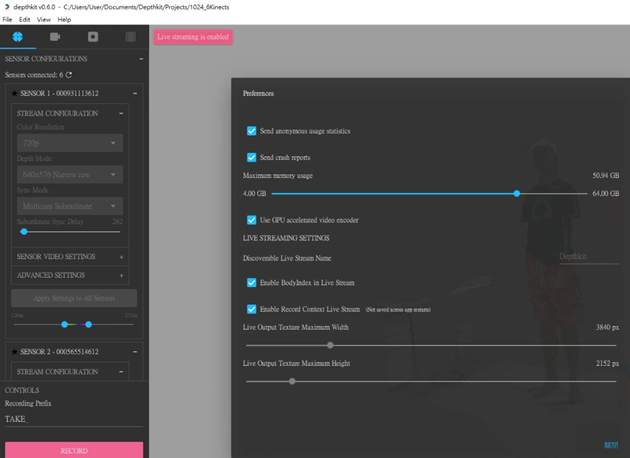
Task: Toggle Use GPU accelerated video encoder
Action: 252,220
